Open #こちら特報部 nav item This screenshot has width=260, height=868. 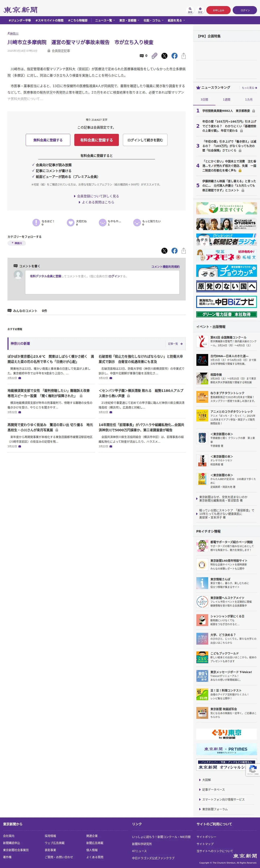point(78,21)
